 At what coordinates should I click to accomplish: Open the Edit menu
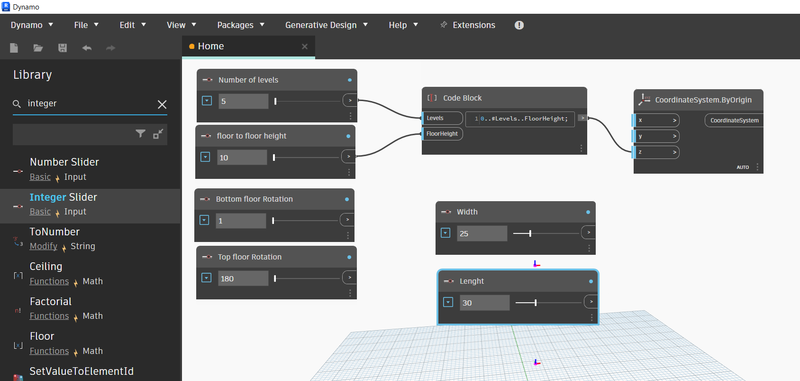pos(133,25)
